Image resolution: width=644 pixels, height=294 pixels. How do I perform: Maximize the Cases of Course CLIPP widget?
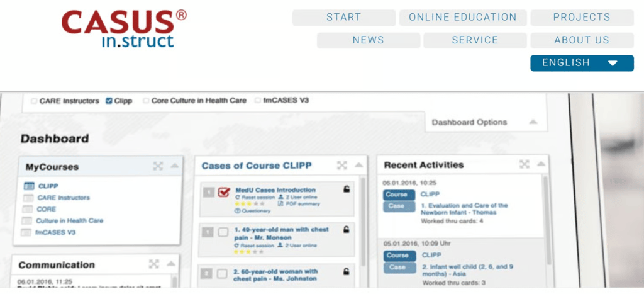(x=342, y=166)
